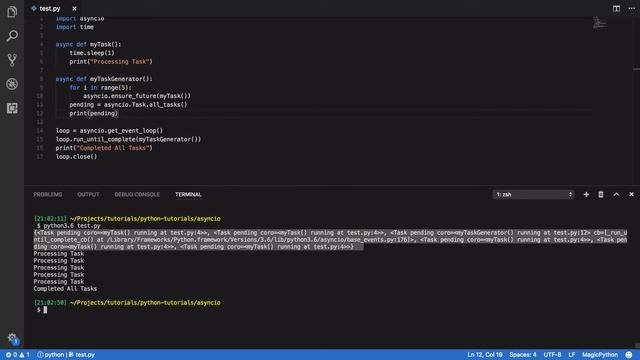Click the 'time.sleep(1)' code line
This screenshot has height=360, width=640.
[x=92, y=53]
